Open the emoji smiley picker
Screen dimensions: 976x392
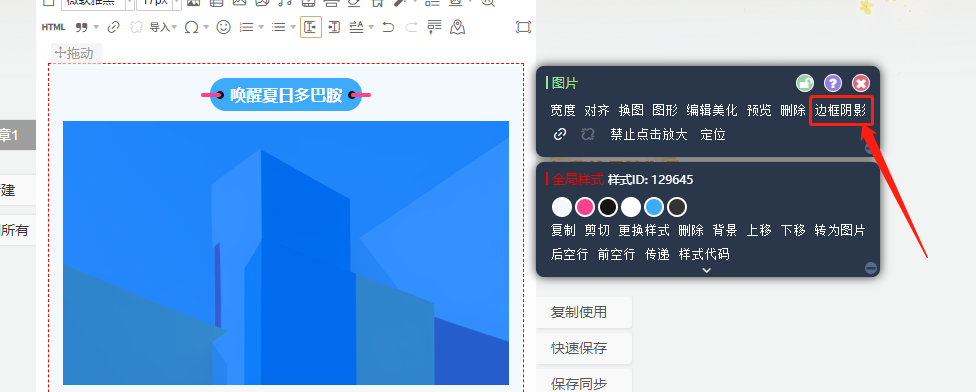coord(223,27)
